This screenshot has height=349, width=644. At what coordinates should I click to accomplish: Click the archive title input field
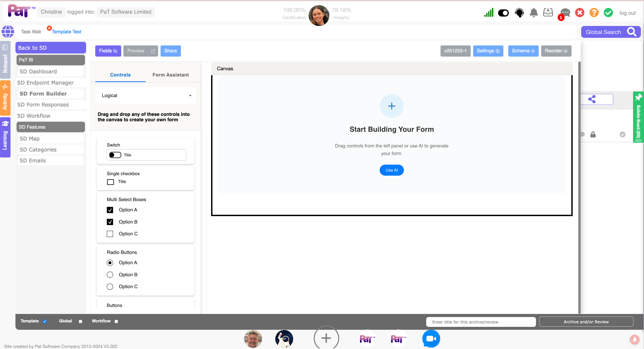coord(481,322)
